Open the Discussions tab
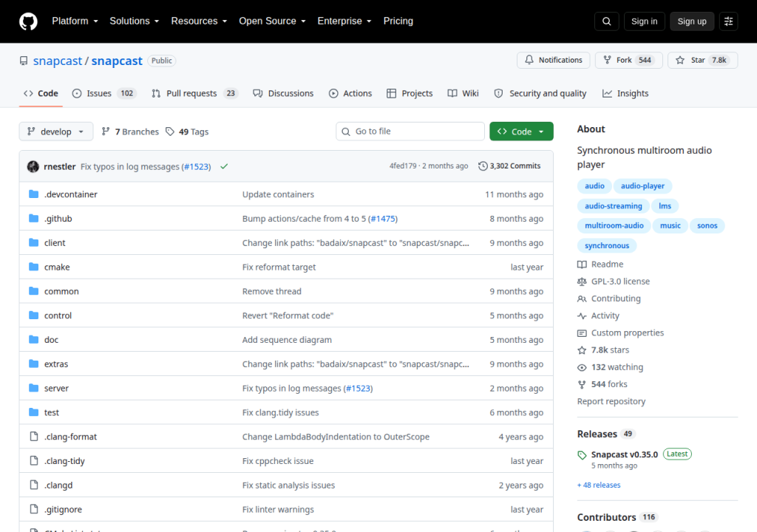757x532 pixels. (x=283, y=93)
